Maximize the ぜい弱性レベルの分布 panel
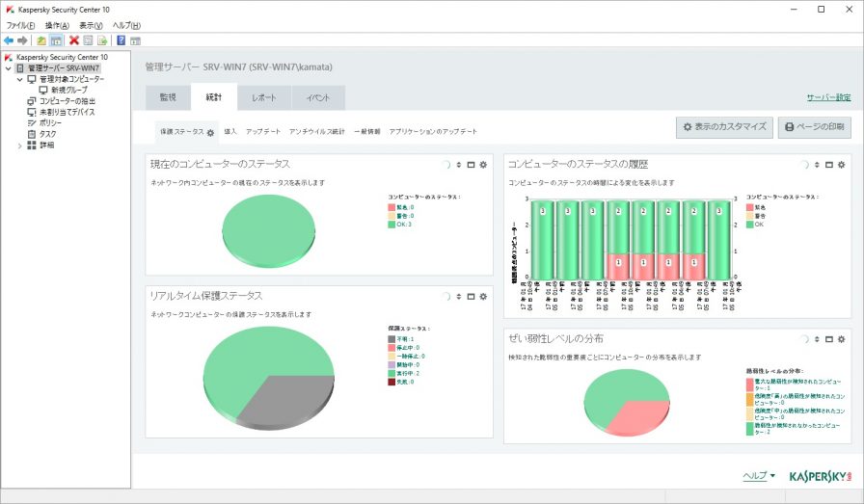 [x=829, y=339]
